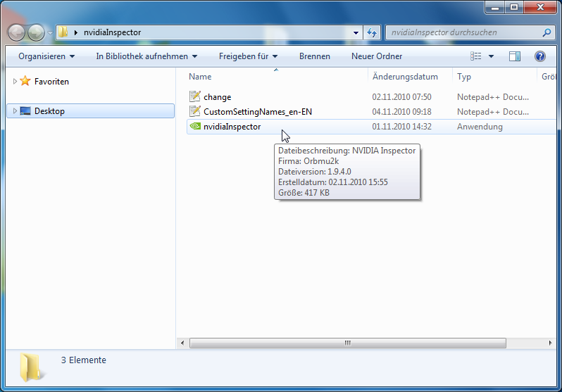Click the Help question mark icon

pos(540,56)
